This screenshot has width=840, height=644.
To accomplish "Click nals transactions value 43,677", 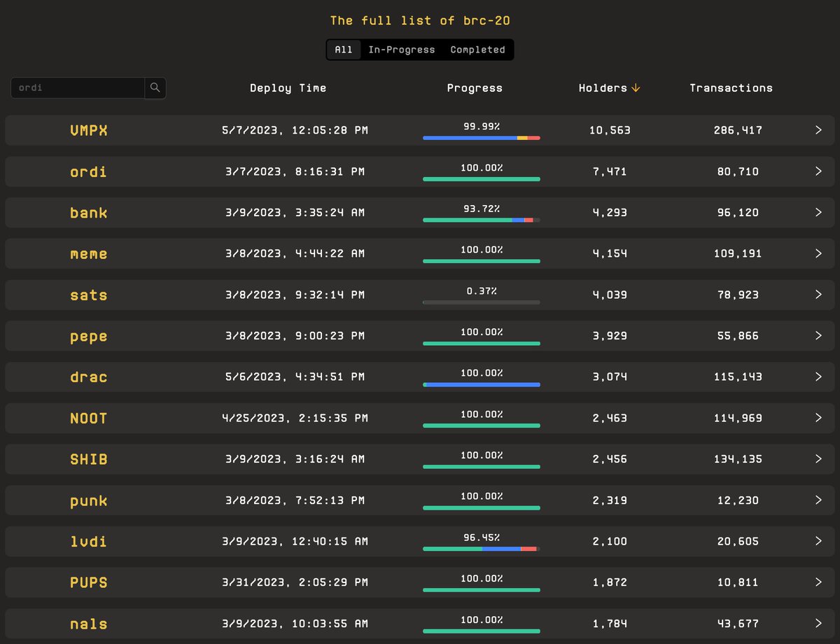I will point(738,623).
